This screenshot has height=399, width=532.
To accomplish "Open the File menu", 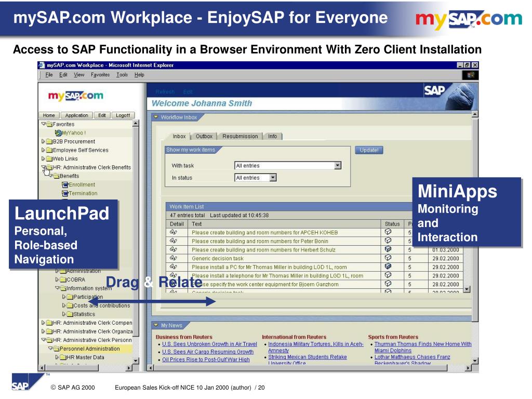I will [49, 75].
